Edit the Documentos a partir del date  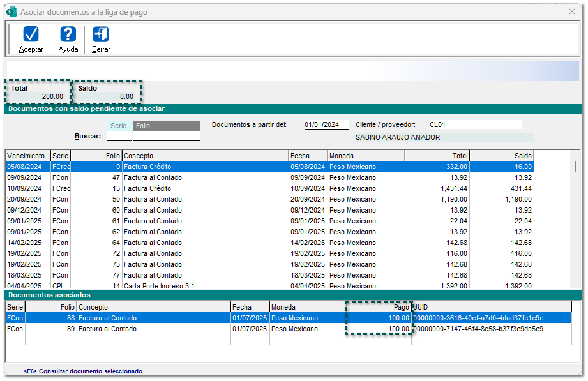[326, 125]
